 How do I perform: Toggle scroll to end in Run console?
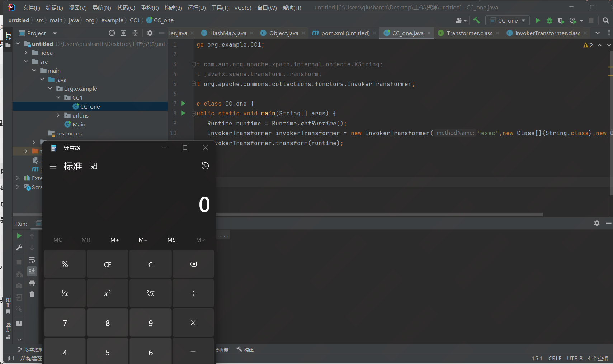[x=32, y=271]
